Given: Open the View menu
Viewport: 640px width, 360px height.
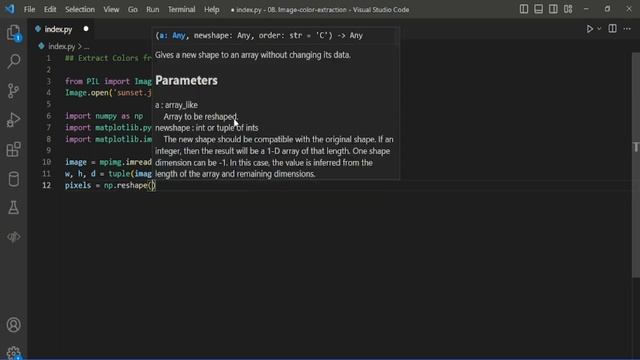Looking at the screenshot, I should (x=111, y=9).
